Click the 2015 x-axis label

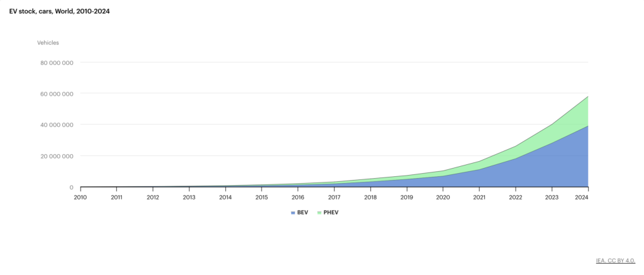point(262,198)
